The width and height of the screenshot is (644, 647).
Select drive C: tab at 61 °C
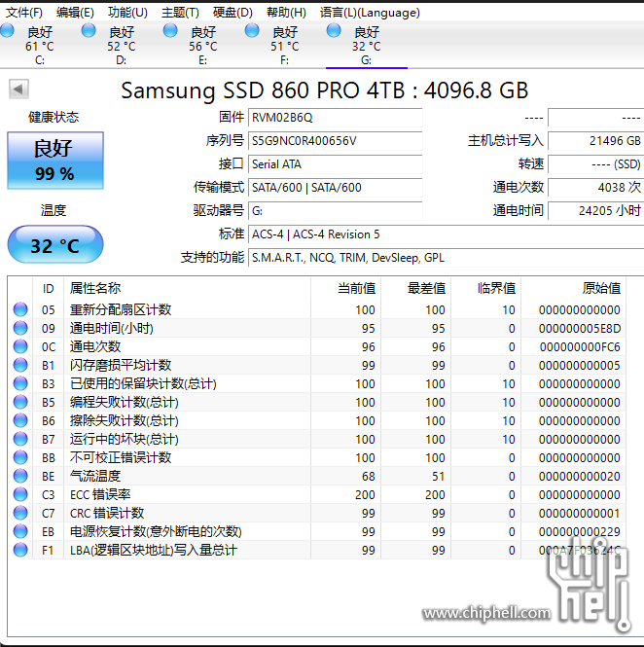coord(40,45)
